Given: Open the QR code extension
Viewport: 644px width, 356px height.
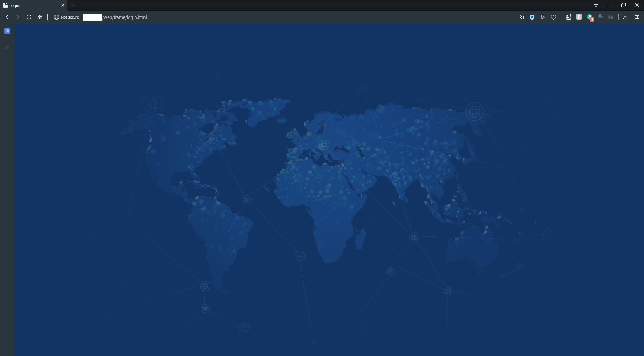Looking at the screenshot, I should point(568,17).
